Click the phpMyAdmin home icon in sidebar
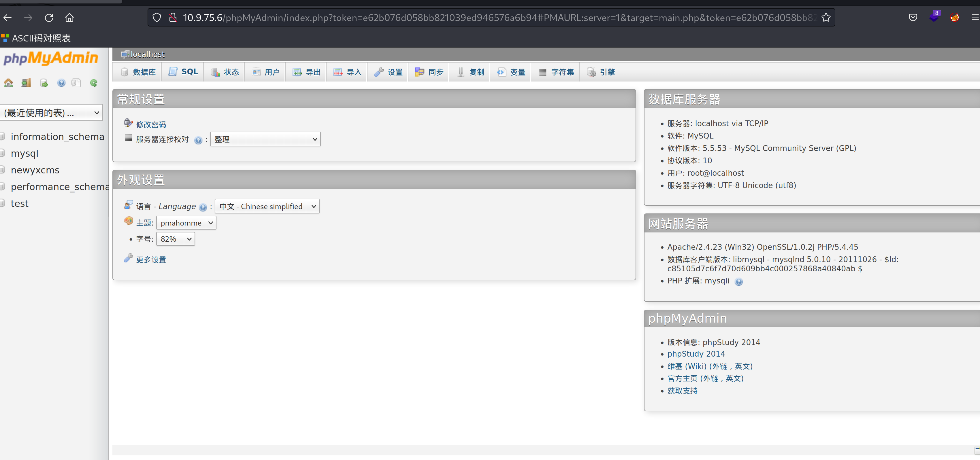 click(x=8, y=83)
